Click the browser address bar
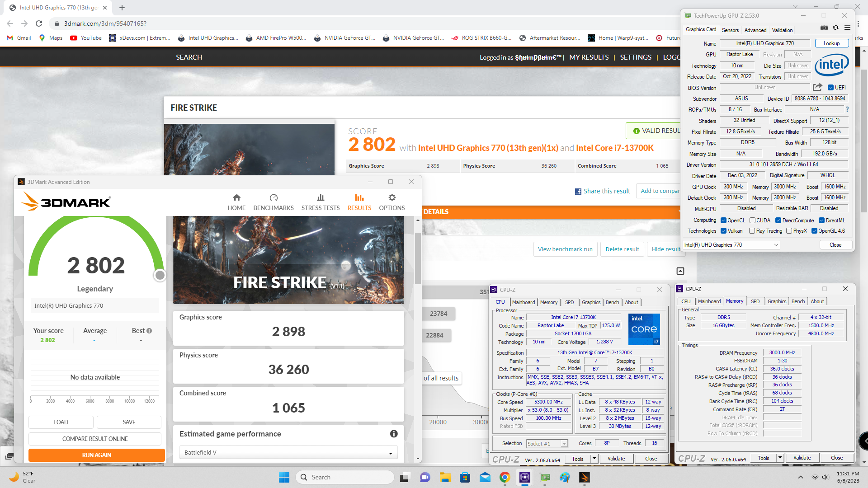Image resolution: width=868 pixels, height=488 pixels. (x=362, y=23)
